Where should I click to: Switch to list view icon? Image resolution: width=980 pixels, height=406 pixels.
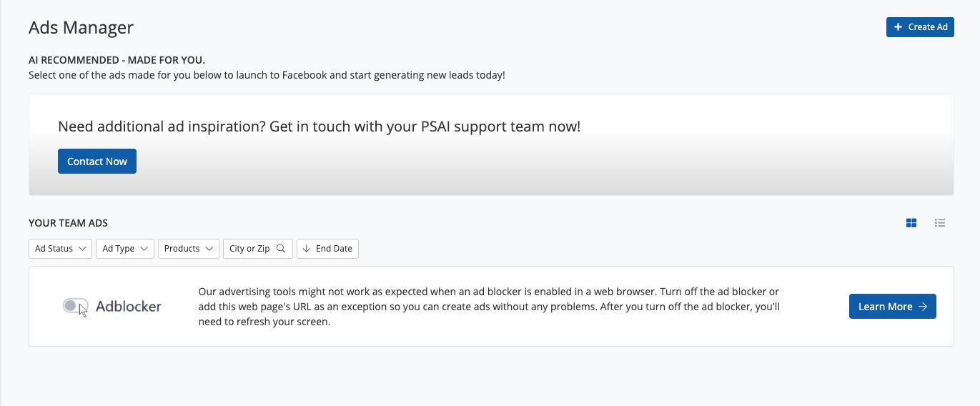(940, 223)
